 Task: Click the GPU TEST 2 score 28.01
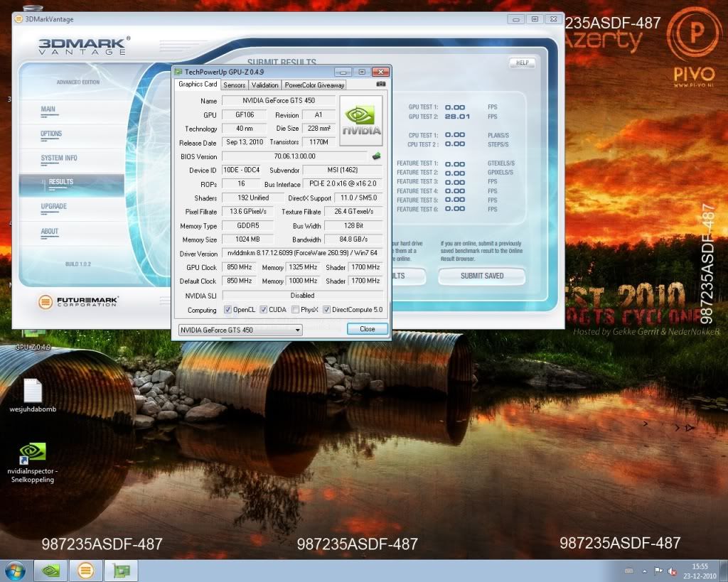[x=457, y=117]
